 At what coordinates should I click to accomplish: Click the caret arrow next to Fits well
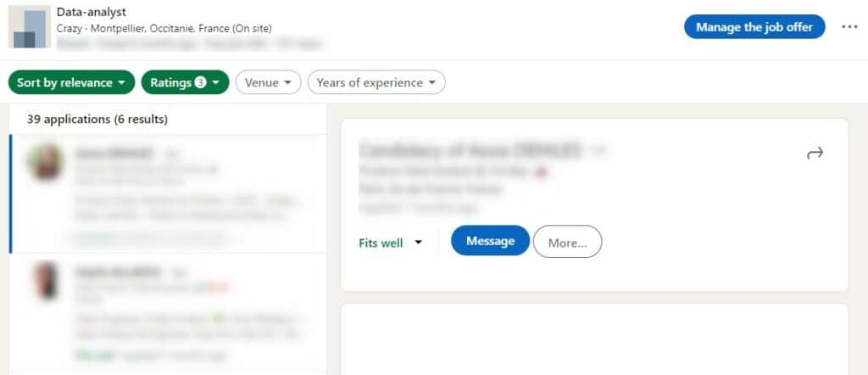click(x=419, y=243)
